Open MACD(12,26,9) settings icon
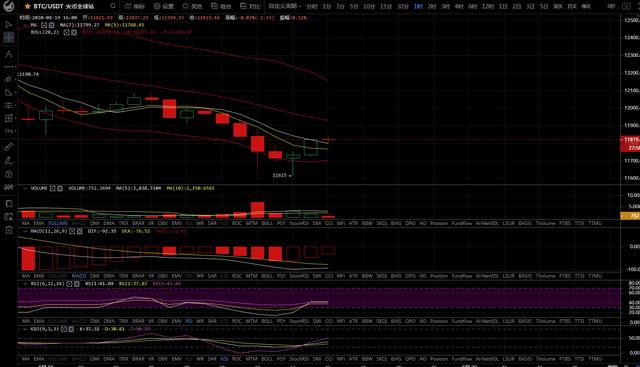The height and width of the screenshot is (367, 640). point(72,231)
